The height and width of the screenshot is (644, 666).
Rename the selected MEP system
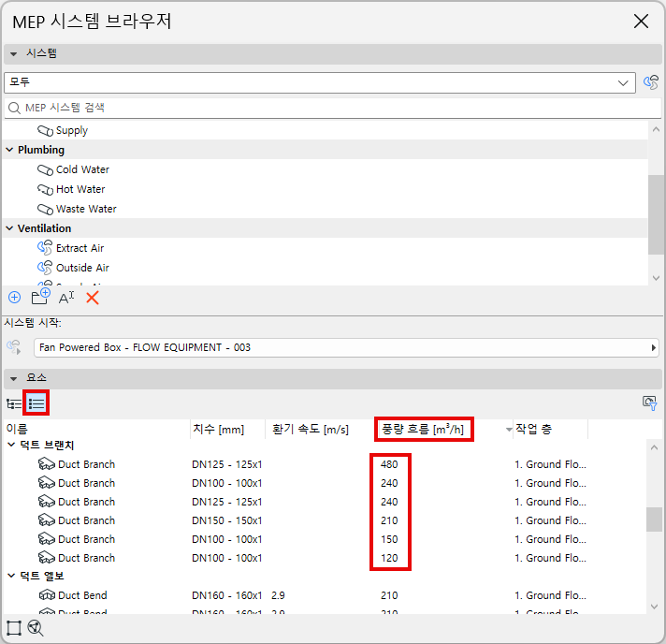66,298
